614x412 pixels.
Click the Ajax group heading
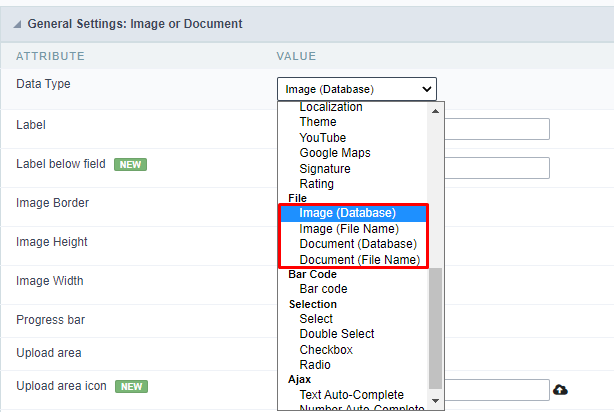(x=300, y=379)
